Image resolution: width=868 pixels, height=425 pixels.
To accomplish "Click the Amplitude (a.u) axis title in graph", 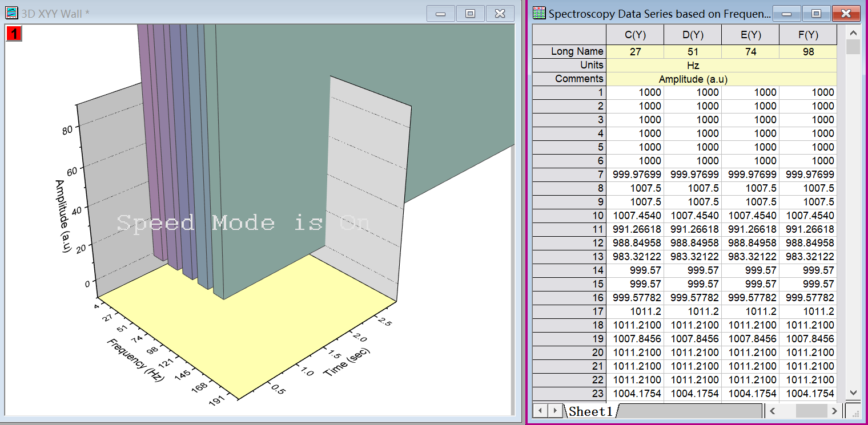I will point(63,216).
